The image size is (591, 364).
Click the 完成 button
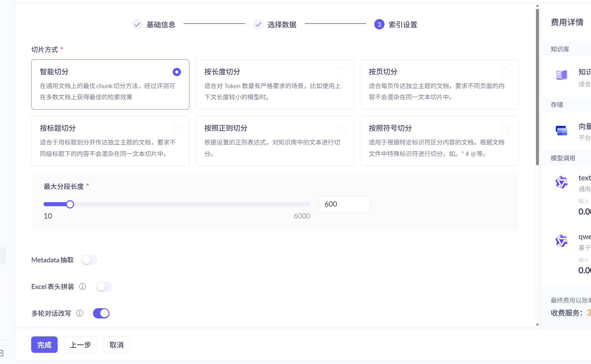click(44, 345)
